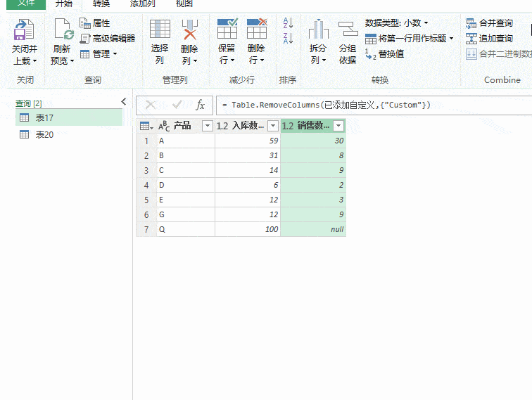Viewport: 532px width, 400px height.
Task: Click the cell with value 14
Action: 248,170
